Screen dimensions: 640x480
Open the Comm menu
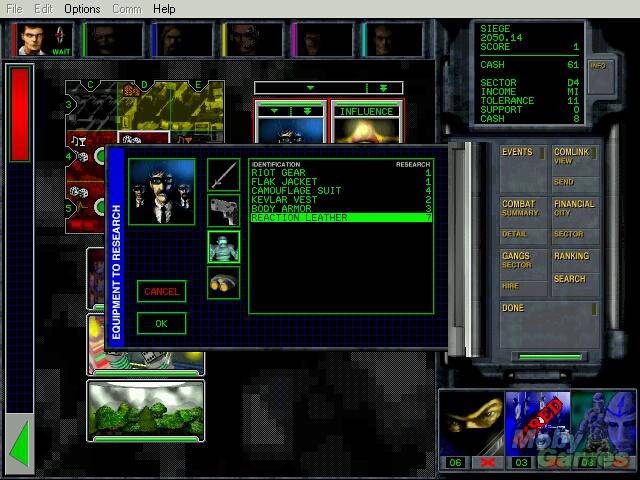(x=127, y=9)
